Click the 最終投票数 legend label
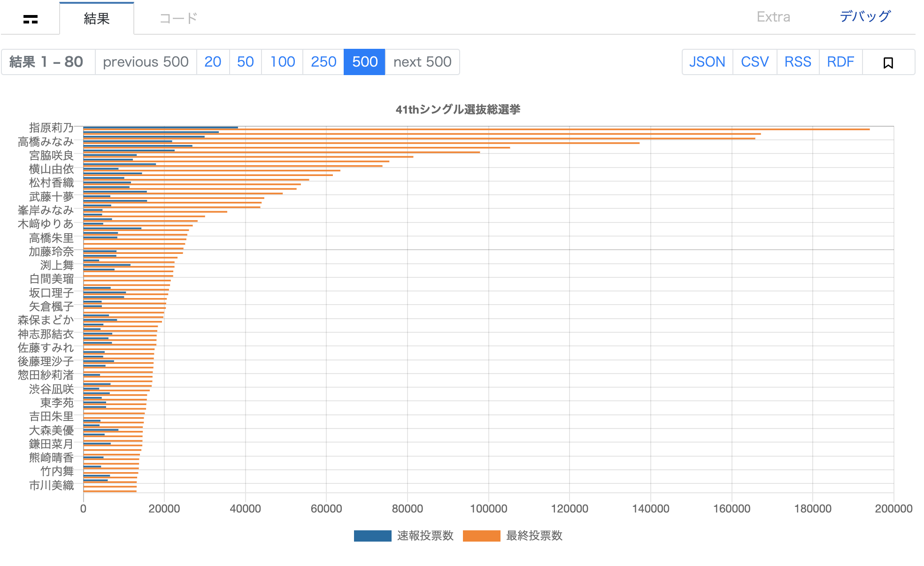924x566 pixels. pos(534,536)
